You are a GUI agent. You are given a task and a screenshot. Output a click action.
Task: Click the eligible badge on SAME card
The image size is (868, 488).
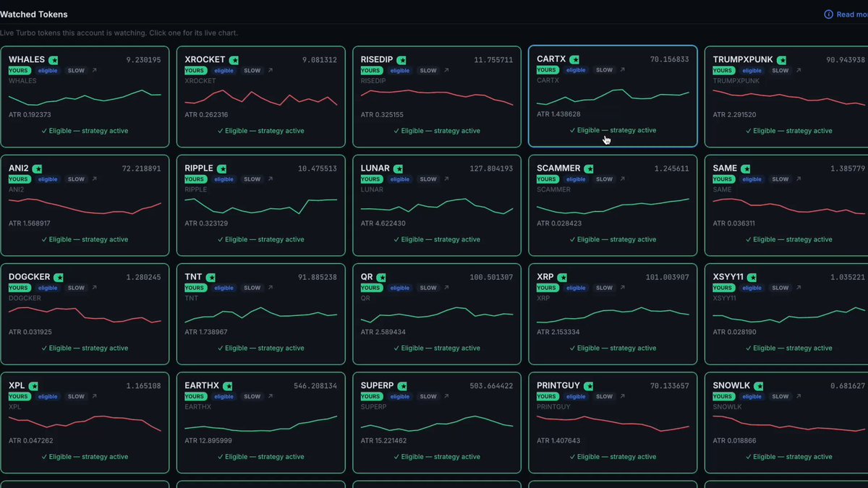coord(752,179)
